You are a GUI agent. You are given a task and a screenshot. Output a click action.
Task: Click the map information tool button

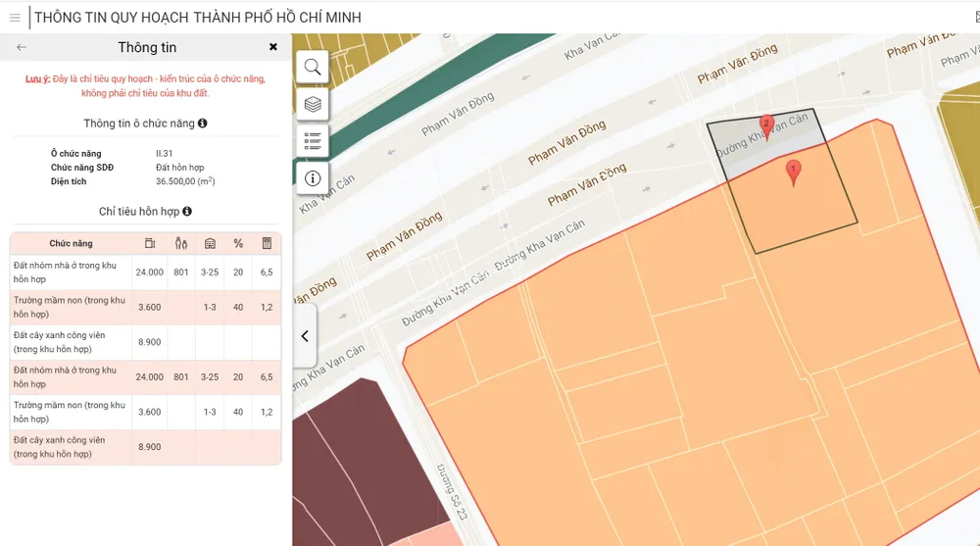(313, 178)
